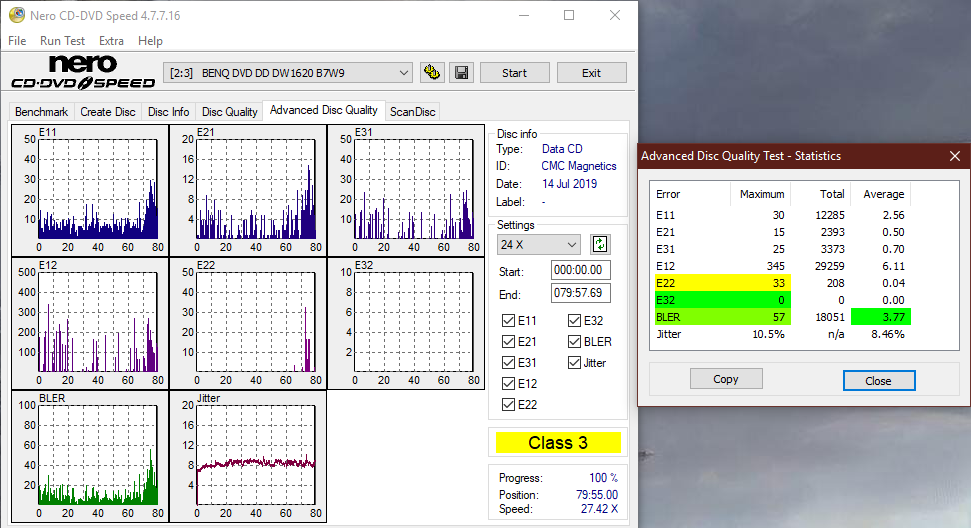
Task: Click the Nero CD-DVD Speed logo
Action: click(x=83, y=72)
